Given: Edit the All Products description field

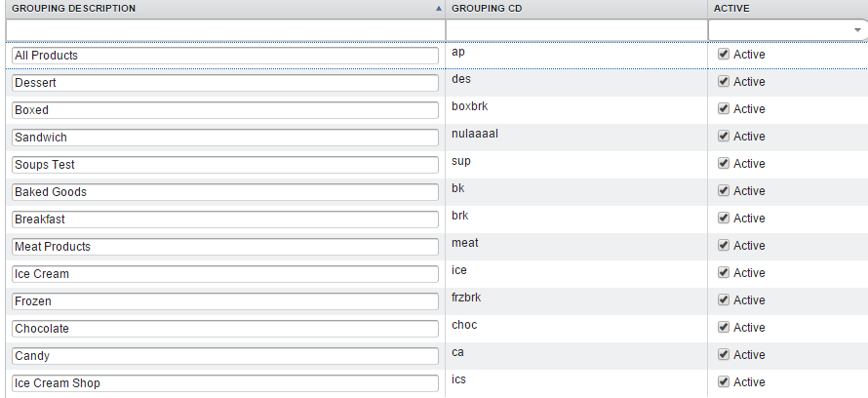Looking at the screenshot, I should coord(224,56).
